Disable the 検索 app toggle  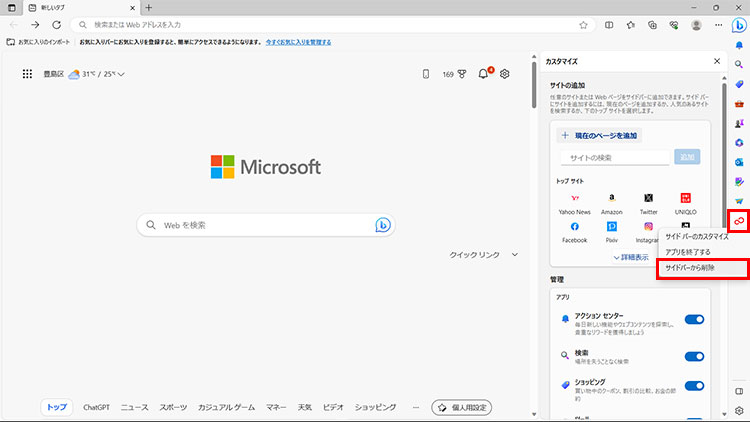tap(694, 354)
